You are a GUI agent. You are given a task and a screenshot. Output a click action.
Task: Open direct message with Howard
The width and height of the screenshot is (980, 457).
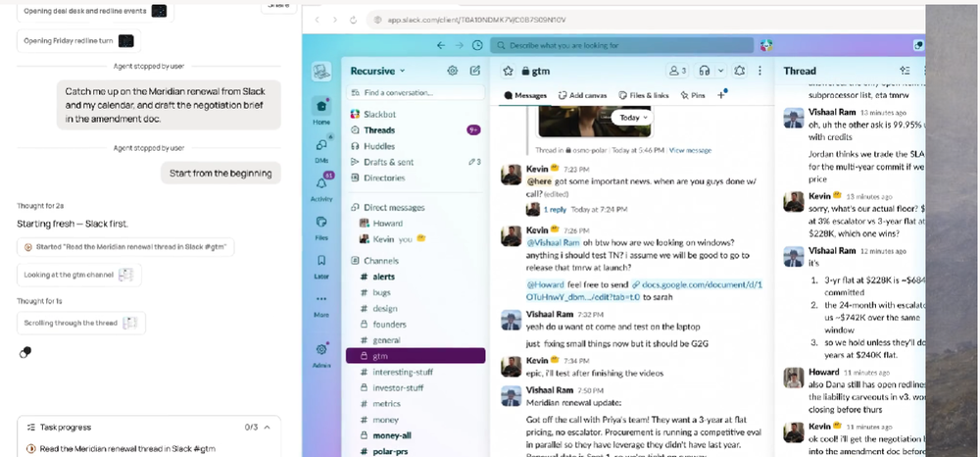(415, 224)
